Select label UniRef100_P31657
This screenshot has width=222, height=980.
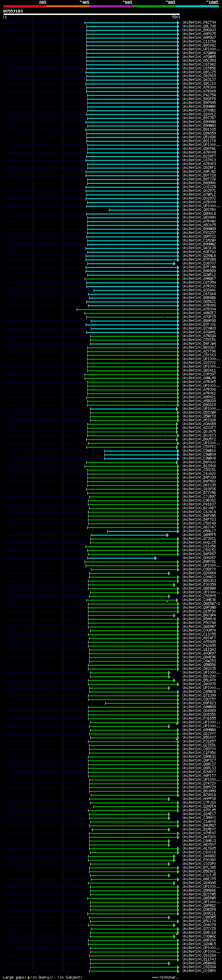coord(199,741)
